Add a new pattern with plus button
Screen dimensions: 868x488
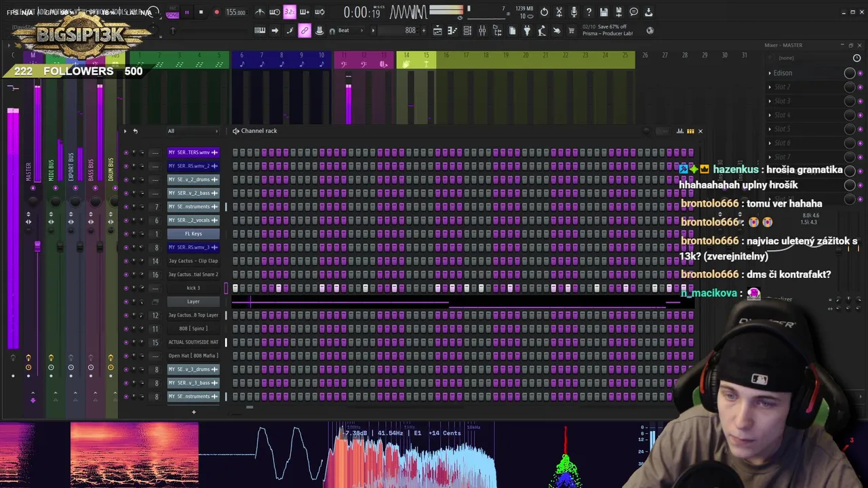click(x=424, y=30)
